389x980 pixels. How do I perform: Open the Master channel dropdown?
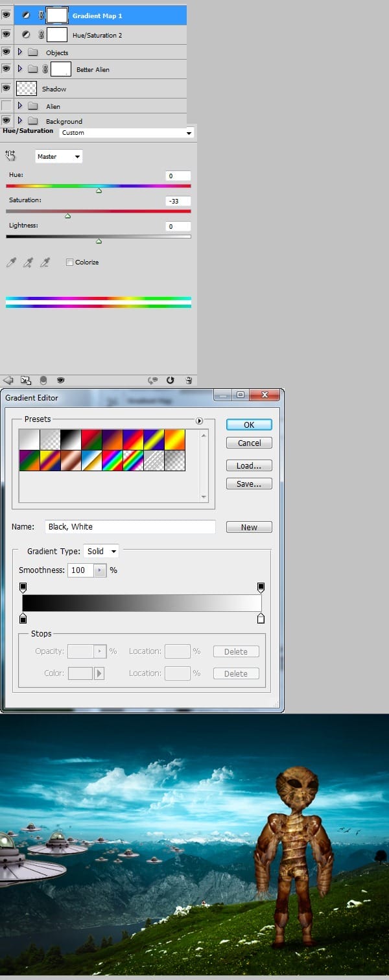click(58, 156)
